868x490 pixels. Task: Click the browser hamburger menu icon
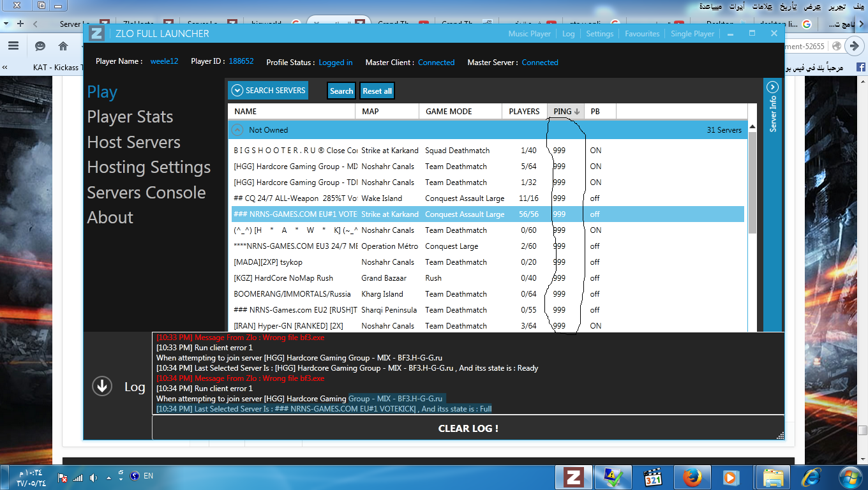(13, 46)
